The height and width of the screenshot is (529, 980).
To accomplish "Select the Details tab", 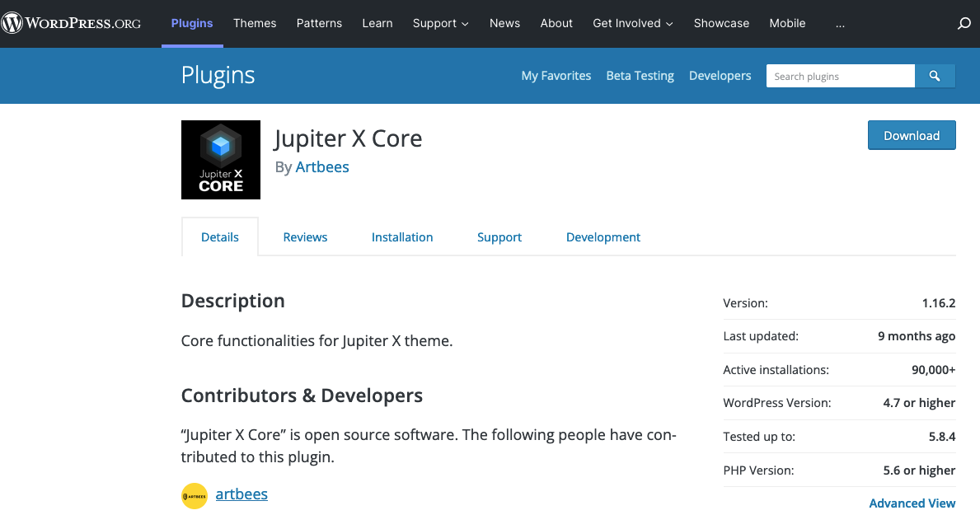I will 220,236.
